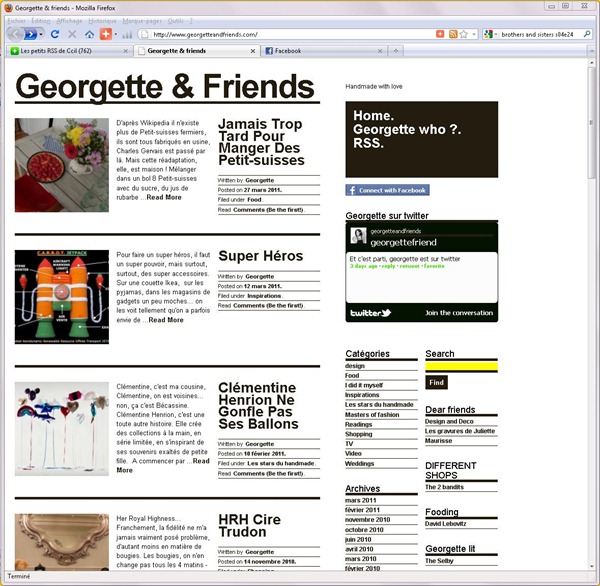Image resolution: width=600 pixels, height=586 pixels.
Task: Click the retweet link in Twitter widget
Action: [409, 266]
